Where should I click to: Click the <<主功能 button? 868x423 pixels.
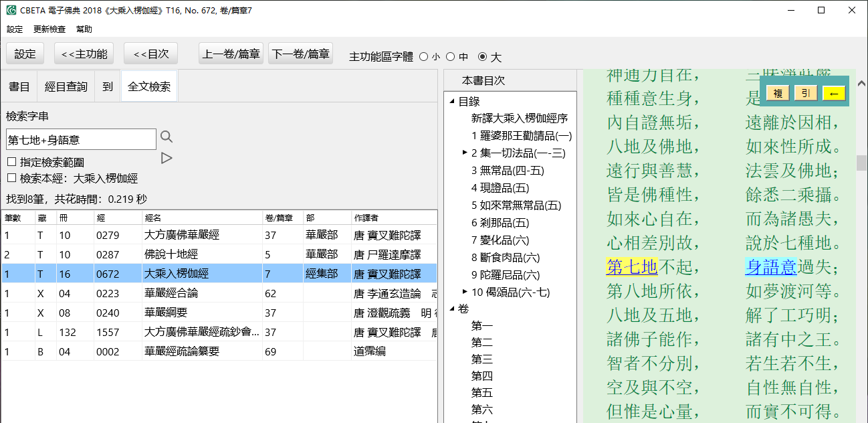(84, 54)
